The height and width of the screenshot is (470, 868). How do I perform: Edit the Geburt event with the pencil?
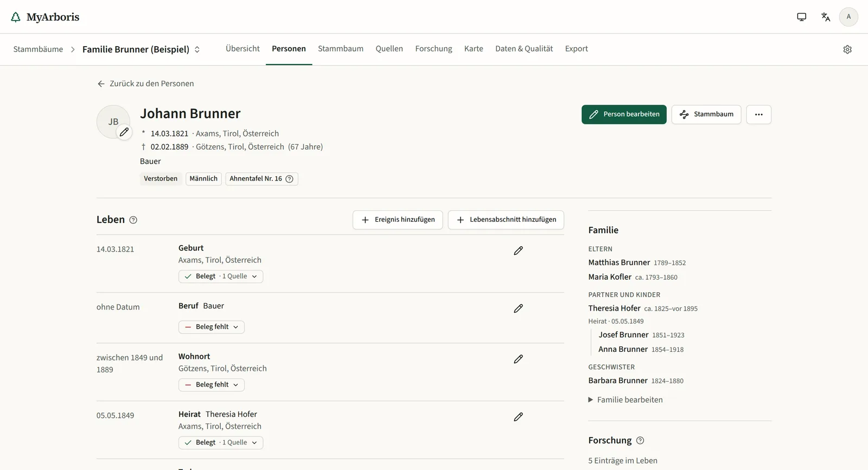pos(518,250)
